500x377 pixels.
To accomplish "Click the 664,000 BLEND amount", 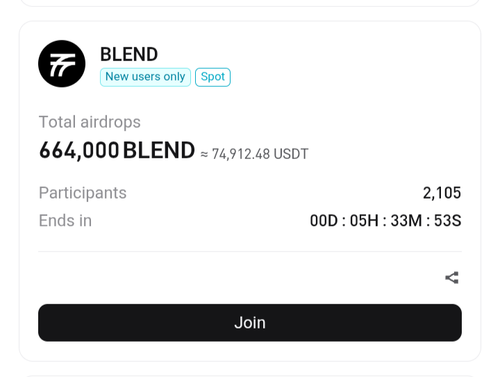I will point(117,150).
